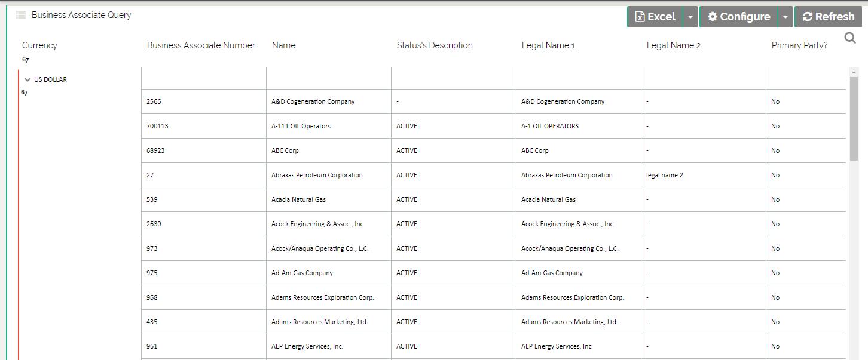This screenshot has height=360, width=868.
Task: Click the 'legal name 2' cell
Action: tap(665, 175)
